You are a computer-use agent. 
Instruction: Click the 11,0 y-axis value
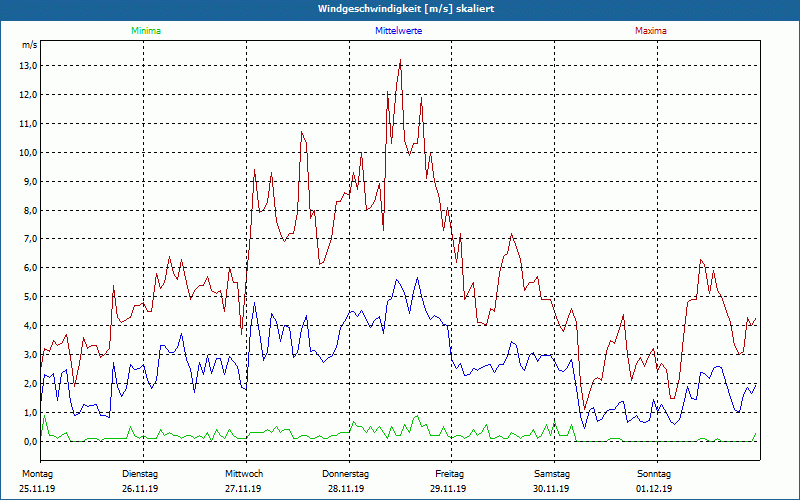click(x=28, y=124)
